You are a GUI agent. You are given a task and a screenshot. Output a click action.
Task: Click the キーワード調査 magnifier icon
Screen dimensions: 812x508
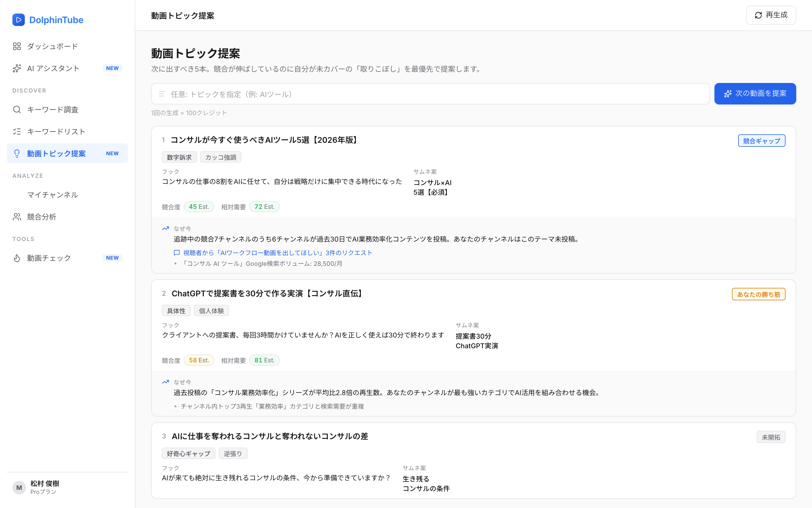(x=17, y=110)
